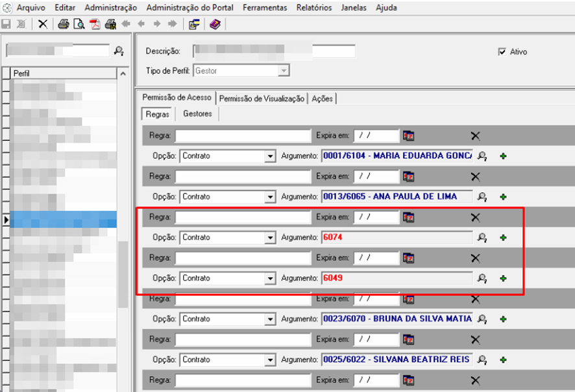Click lookup magnifier beside argument 6074
This screenshot has width=575, height=392.
(x=482, y=238)
